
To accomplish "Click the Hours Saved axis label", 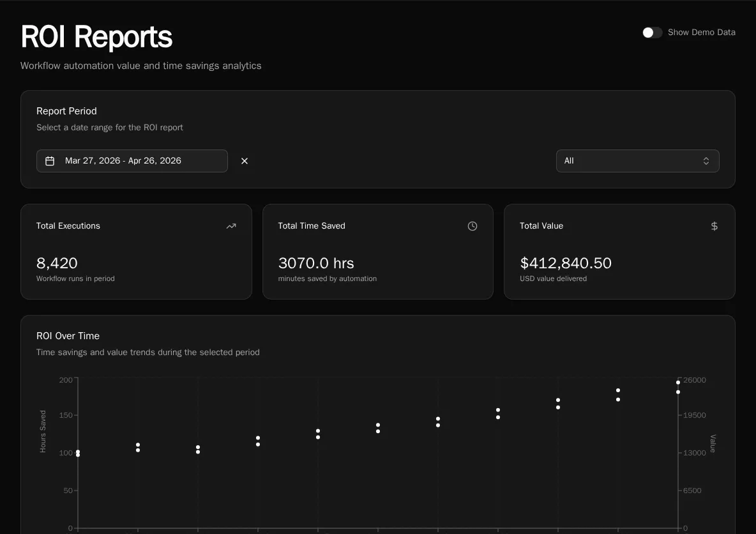I will (x=43, y=431).
